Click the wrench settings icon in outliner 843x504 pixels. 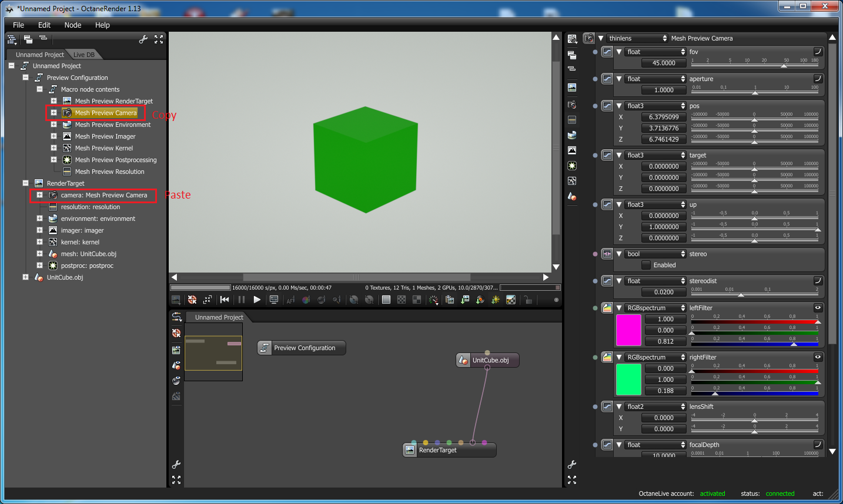click(143, 39)
